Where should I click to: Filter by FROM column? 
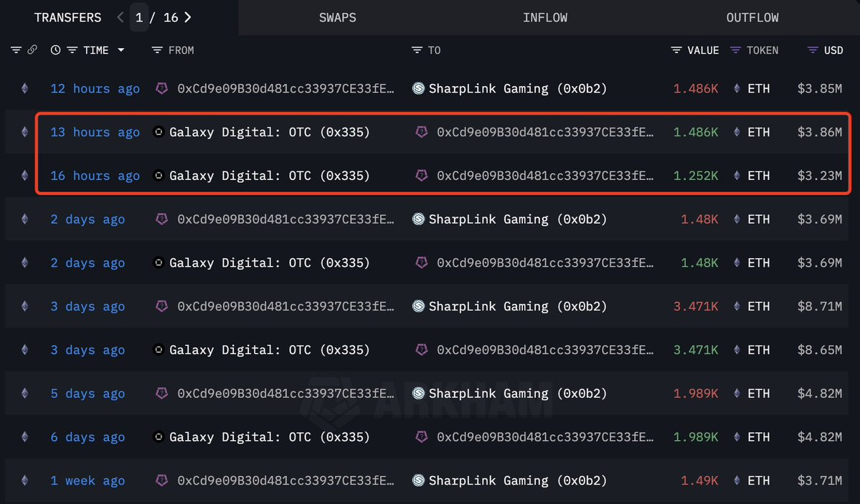[x=173, y=50]
